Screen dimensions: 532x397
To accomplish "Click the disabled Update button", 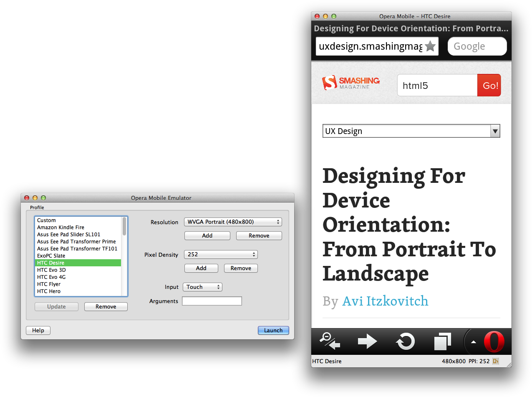I will [56, 307].
